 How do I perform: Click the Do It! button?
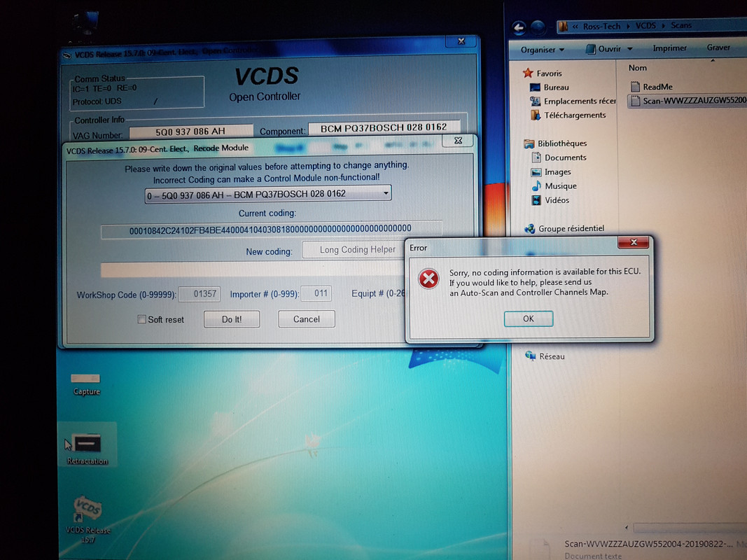pyautogui.click(x=232, y=319)
